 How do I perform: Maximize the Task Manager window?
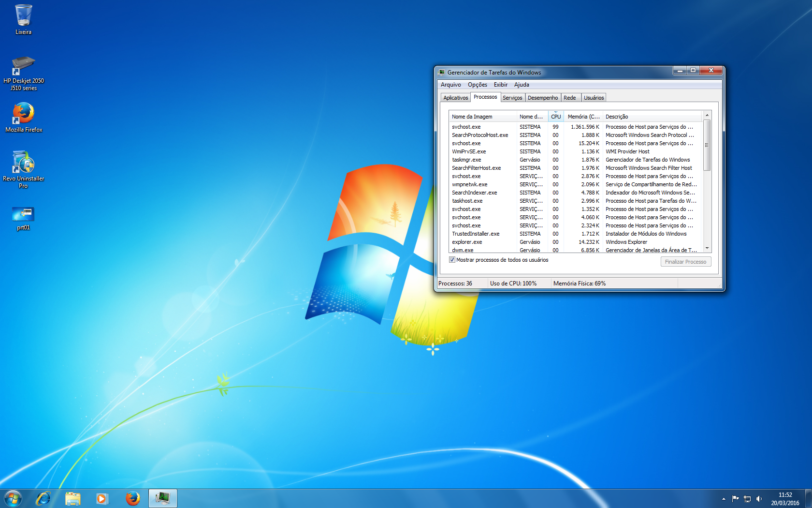pyautogui.click(x=693, y=71)
